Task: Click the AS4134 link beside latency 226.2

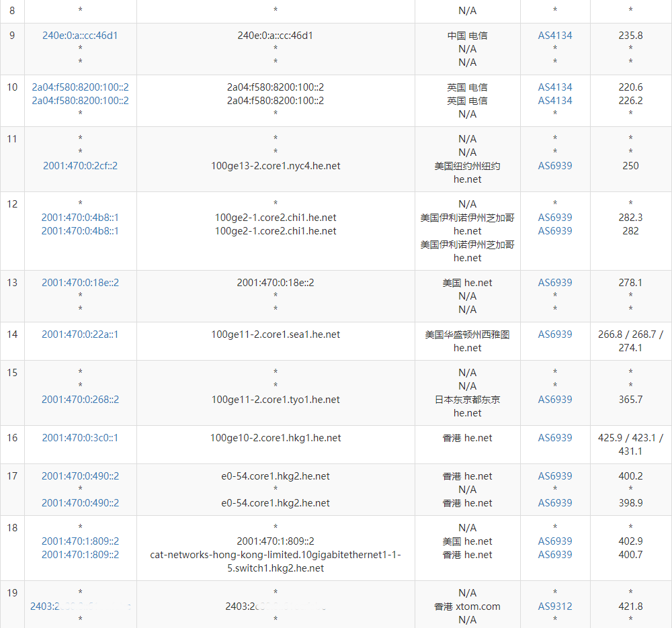Action: point(555,101)
